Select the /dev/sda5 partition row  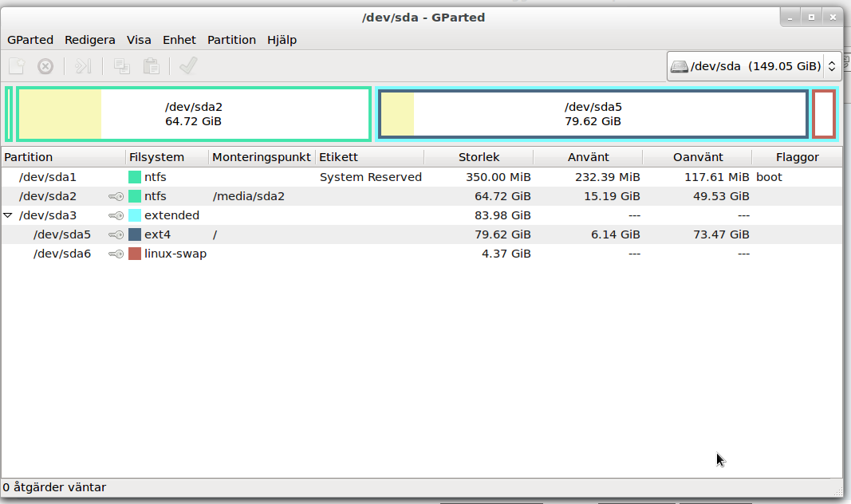pos(422,234)
